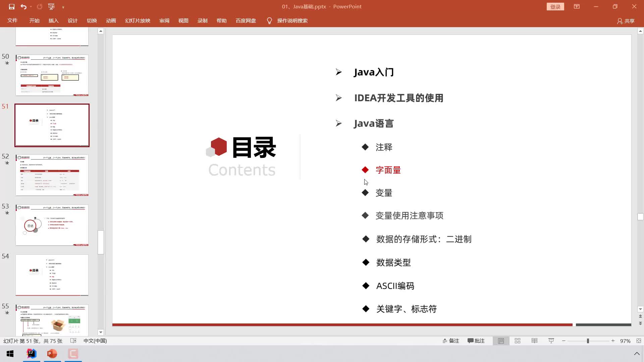
Task: Open the 开始 ribbon tab
Action: click(x=34, y=20)
